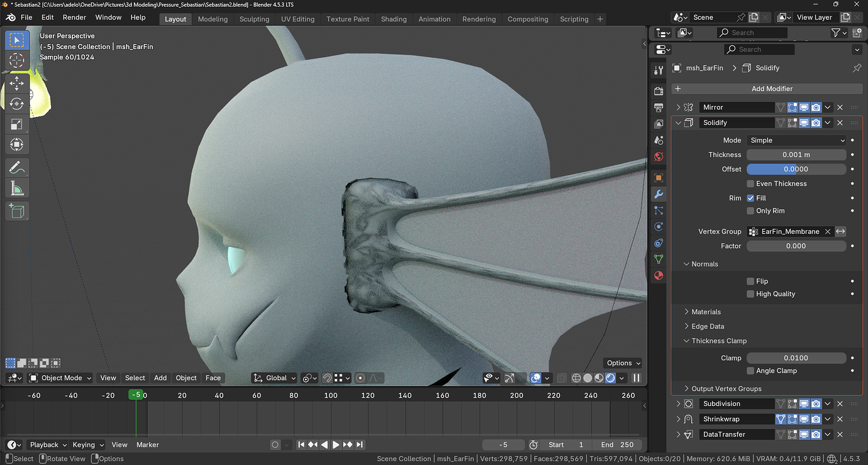Remove the Solidify modifier

[840, 123]
